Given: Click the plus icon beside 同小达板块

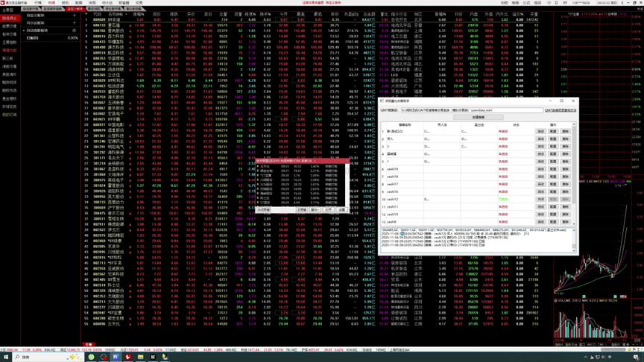Looking at the screenshot, I should [75, 22].
